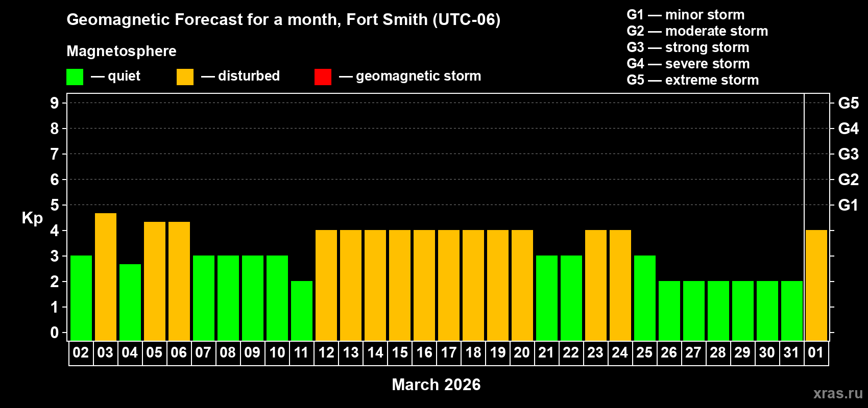Click the Kp axis title
Screen dimensions: 868x408
32,218
